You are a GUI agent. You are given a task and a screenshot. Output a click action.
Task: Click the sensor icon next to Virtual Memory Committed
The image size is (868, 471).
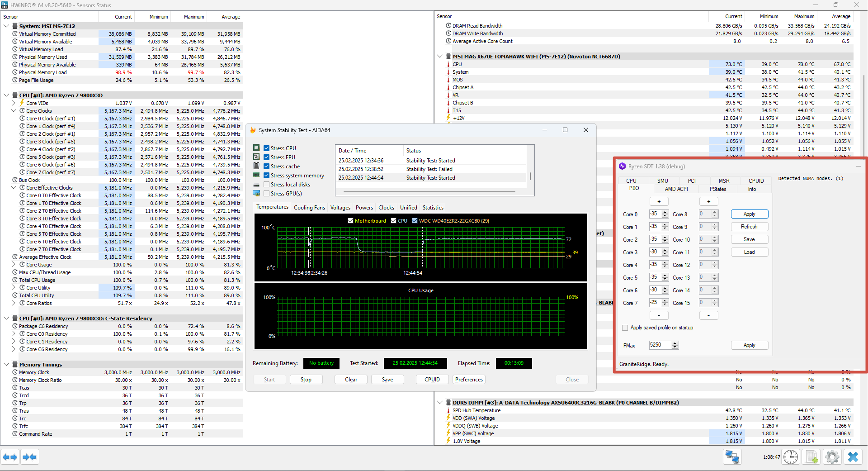15,34
